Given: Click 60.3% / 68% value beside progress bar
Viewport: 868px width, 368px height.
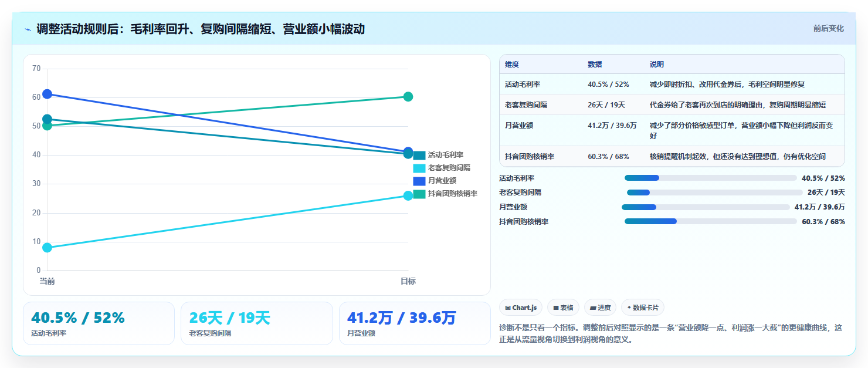Looking at the screenshot, I should [823, 222].
